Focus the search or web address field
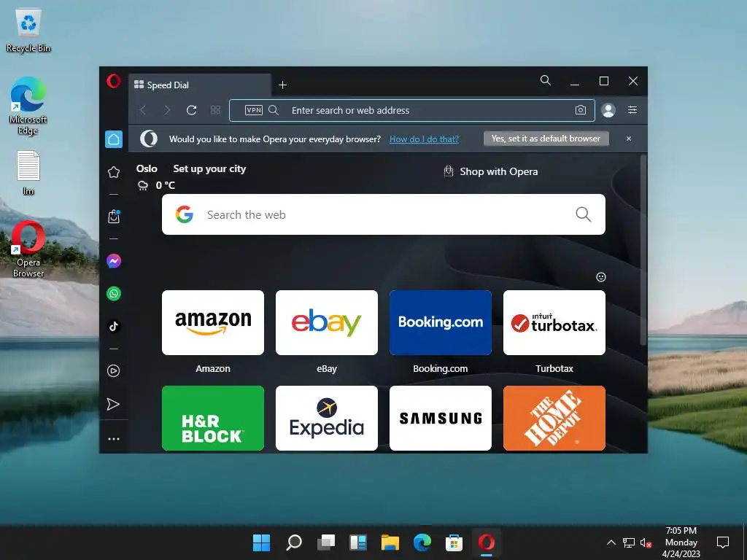 pos(411,111)
